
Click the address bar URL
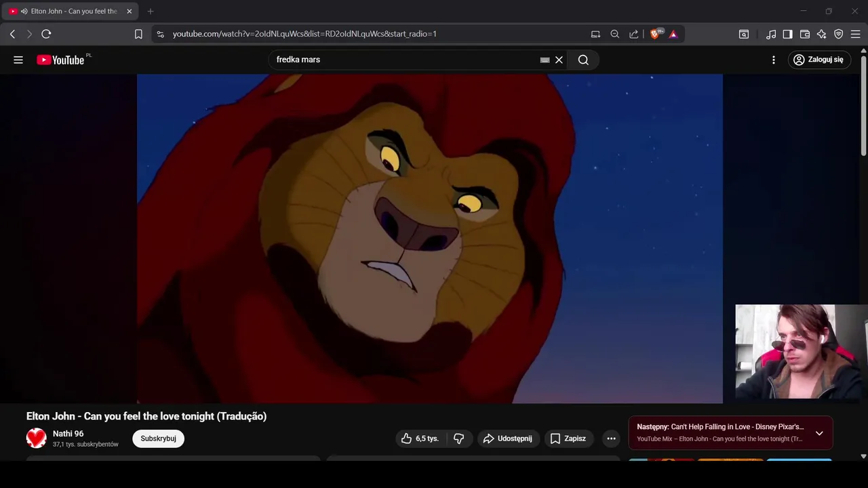click(304, 34)
